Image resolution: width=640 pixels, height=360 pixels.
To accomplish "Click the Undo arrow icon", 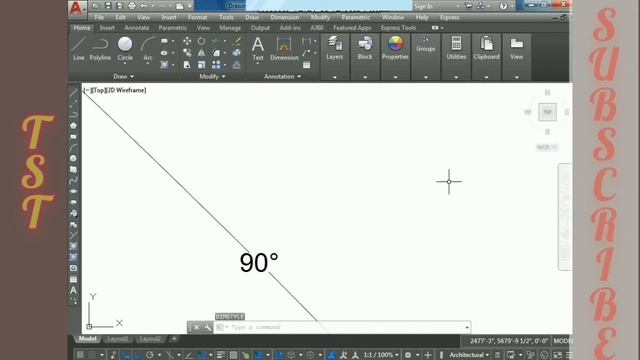I will click(144, 6).
